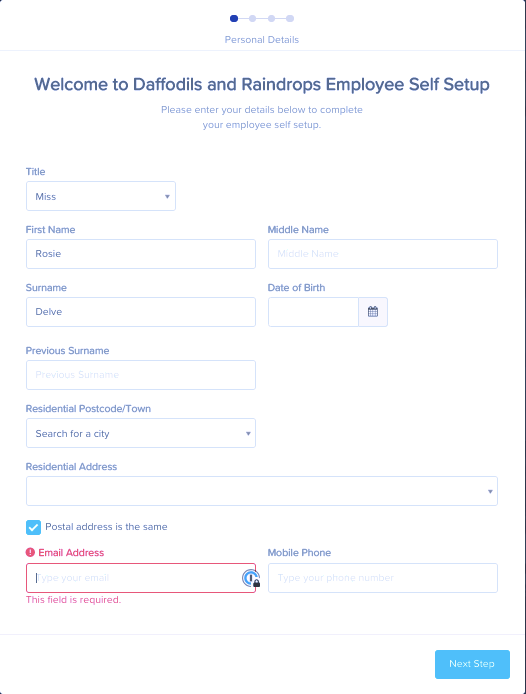Image resolution: width=526 pixels, height=694 pixels.
Task: Focus the First Name field containing Rosie
Action: [x=141, y=254]
